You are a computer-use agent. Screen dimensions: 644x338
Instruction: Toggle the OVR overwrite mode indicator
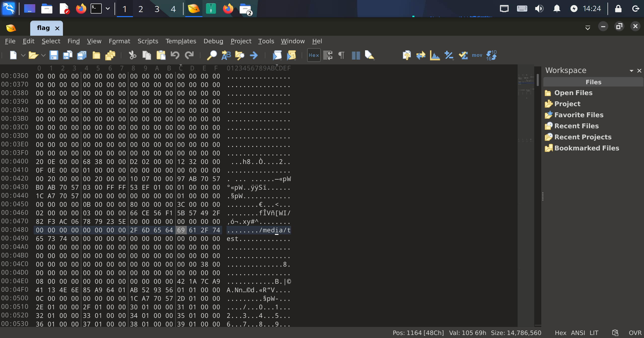635,333
